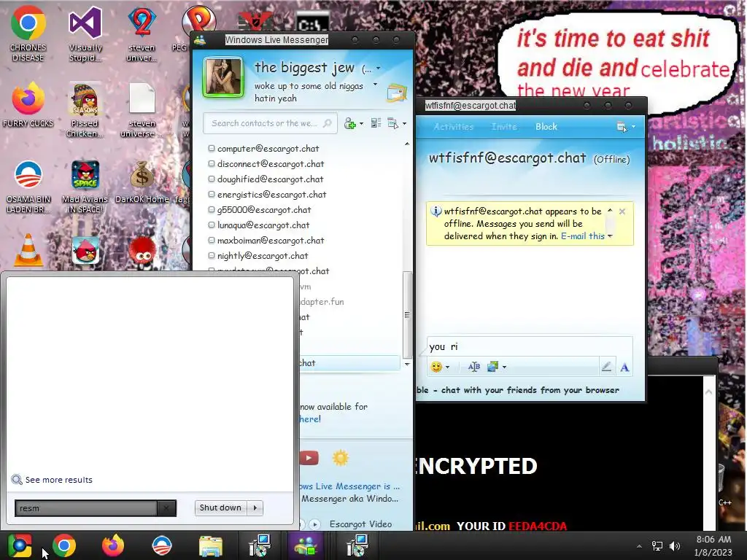The width and height of the screenshot is (747, 560).
Task: Click the contact list layout icon
Action: [x=376, y=123]
